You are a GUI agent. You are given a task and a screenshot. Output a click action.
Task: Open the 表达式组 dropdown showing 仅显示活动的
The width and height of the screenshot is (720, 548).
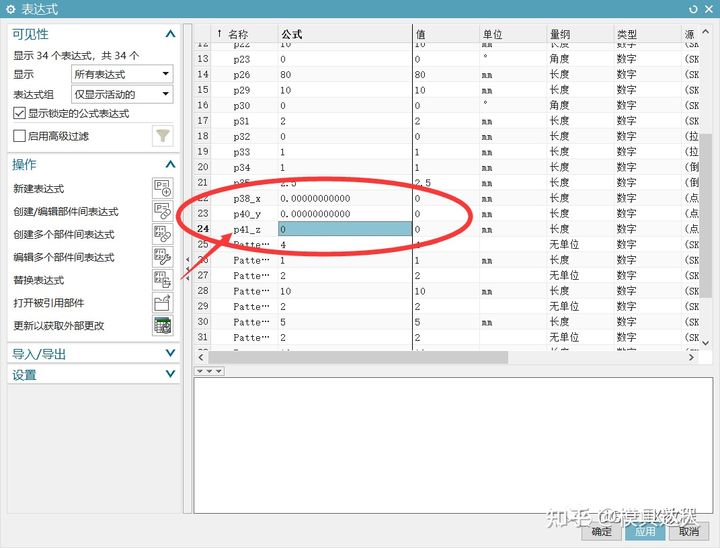pos(122,94)
